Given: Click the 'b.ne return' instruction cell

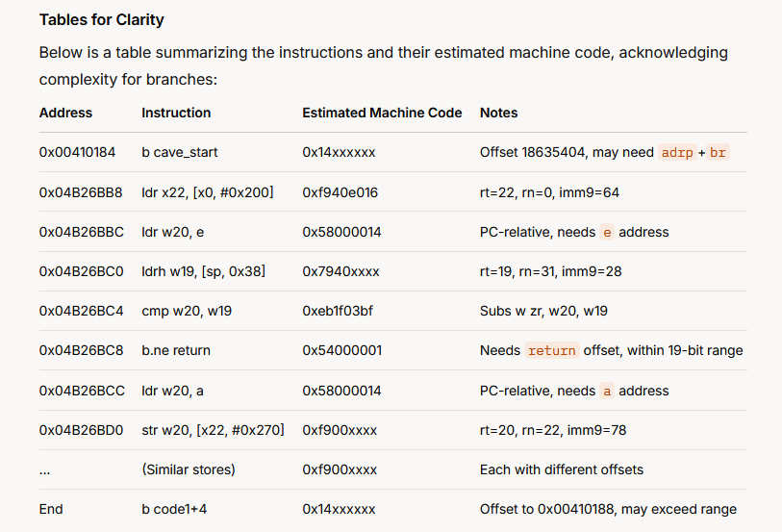Looking at the screenshot, I should pos(176,350).
